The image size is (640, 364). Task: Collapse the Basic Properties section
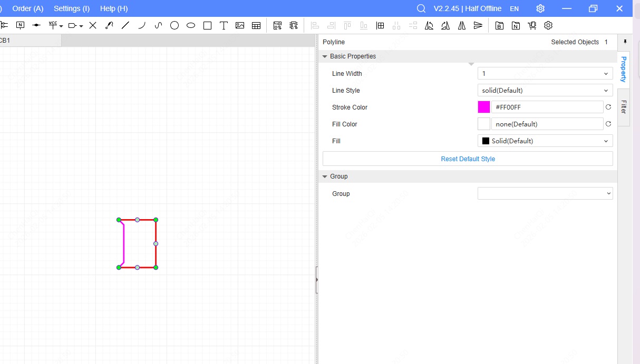pyautogui.click(x=325, y=56)
